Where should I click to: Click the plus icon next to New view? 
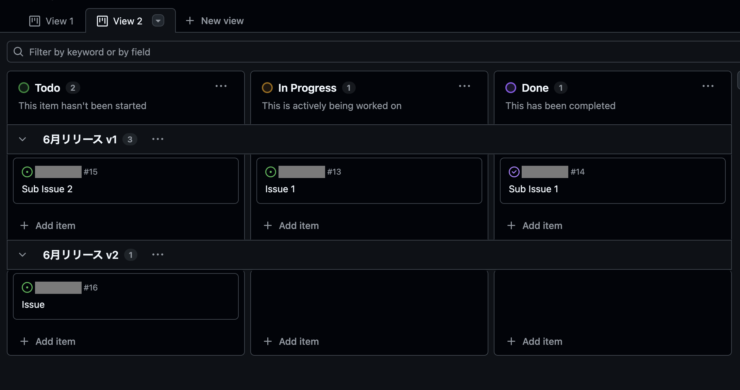(x=190, y=21)
